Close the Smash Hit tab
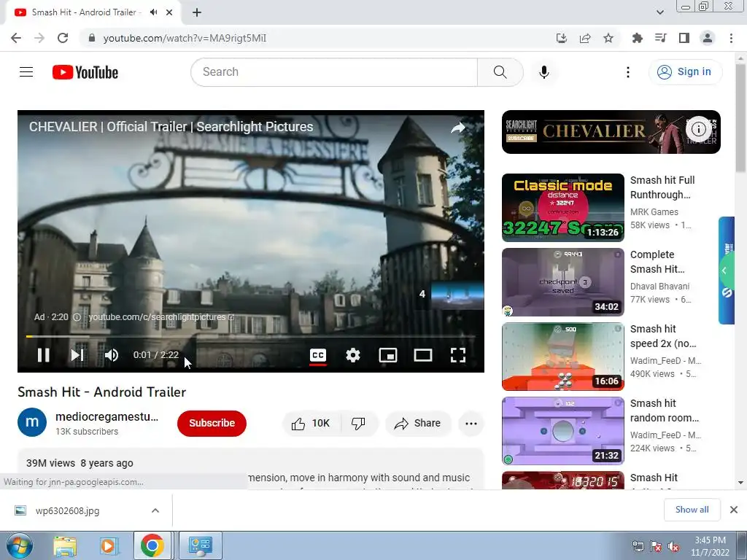This screenshot has height=560, width=747. pyautogui.click(x=169, y=12)
